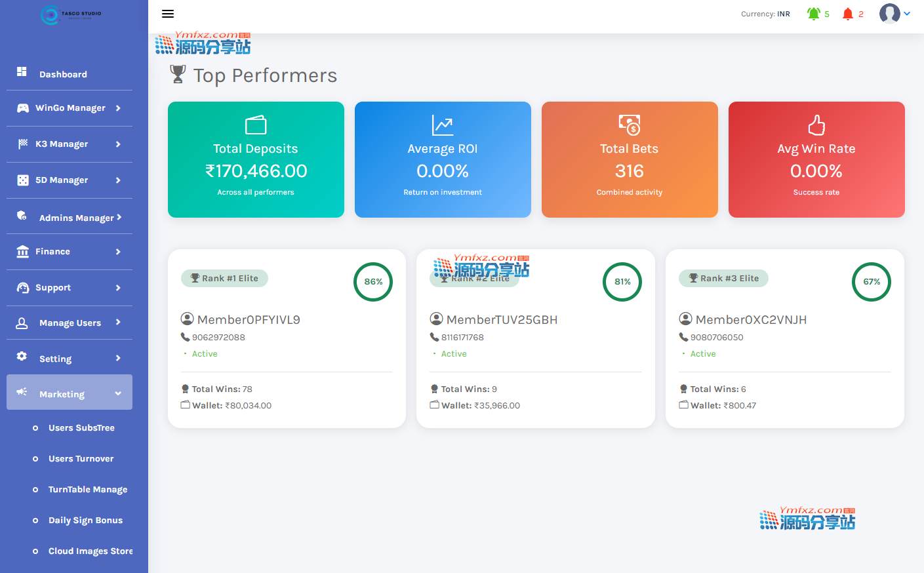Viewport: 924px width, 573px height.
Task: Open Users SubsTree page
Action: (81, 428)
